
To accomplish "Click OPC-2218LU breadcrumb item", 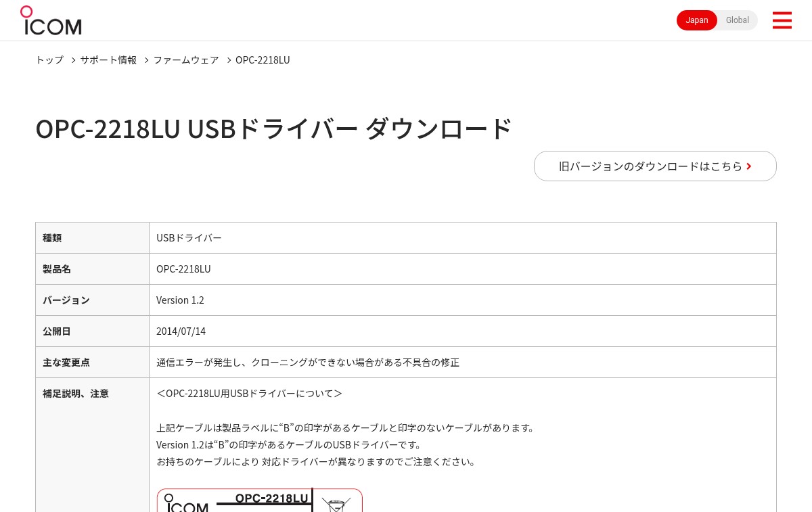I will (263, 60).
